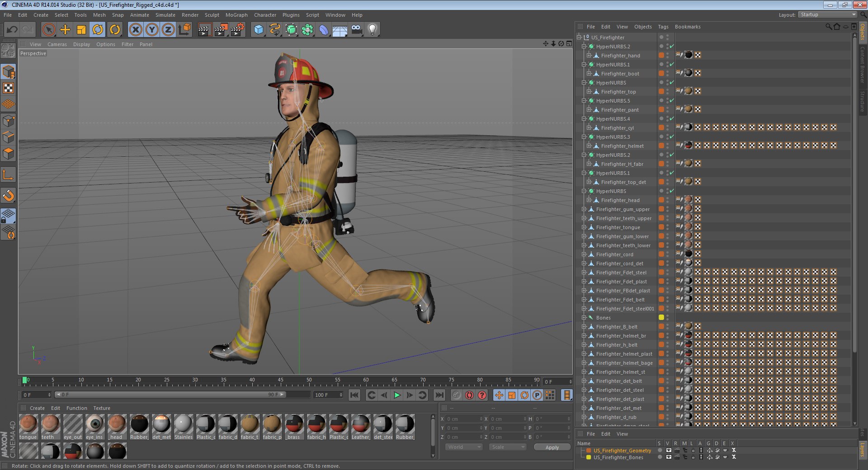Open the spline tools icon
This screenshot has height=470, width=868.
[x=275, y=30]
